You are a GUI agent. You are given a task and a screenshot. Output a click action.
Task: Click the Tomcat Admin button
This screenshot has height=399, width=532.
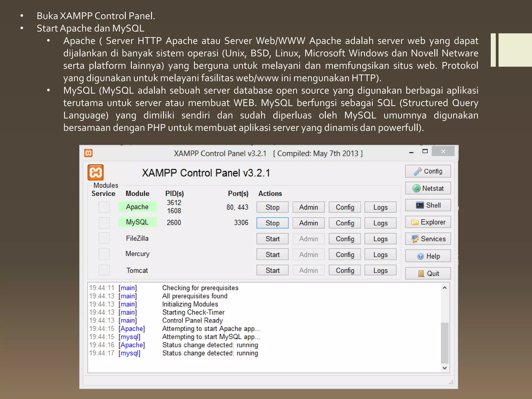point(309,270)
